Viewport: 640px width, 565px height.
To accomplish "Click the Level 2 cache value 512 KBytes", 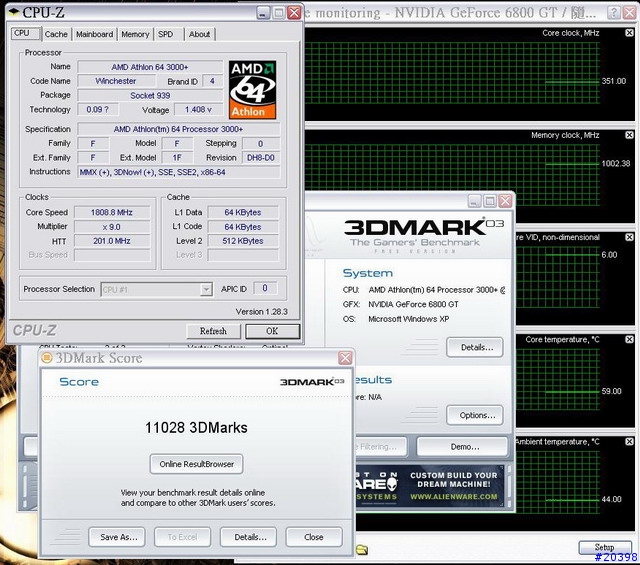I will pyautogui.click(x=243, y=241).
